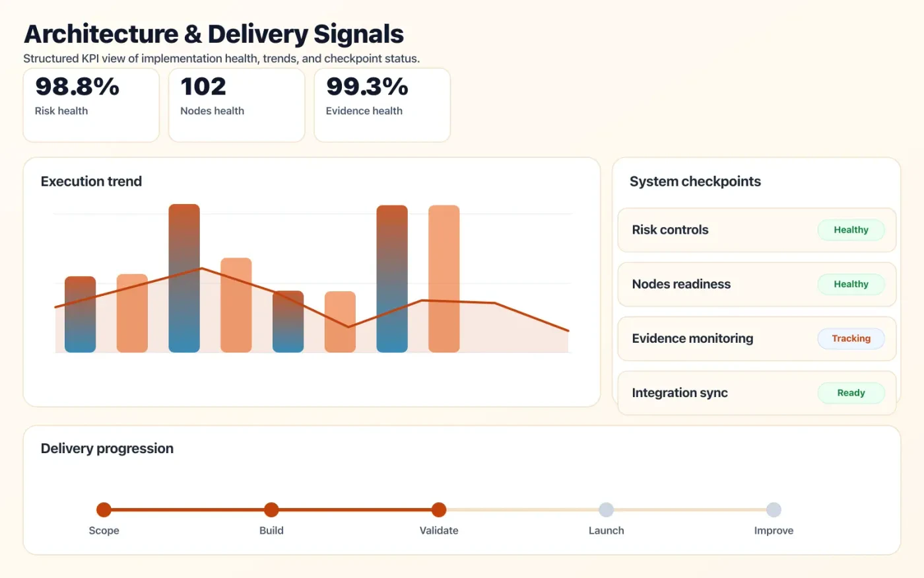
Task: Click the tallest bar in Execution trend
Action: point(183,277)
